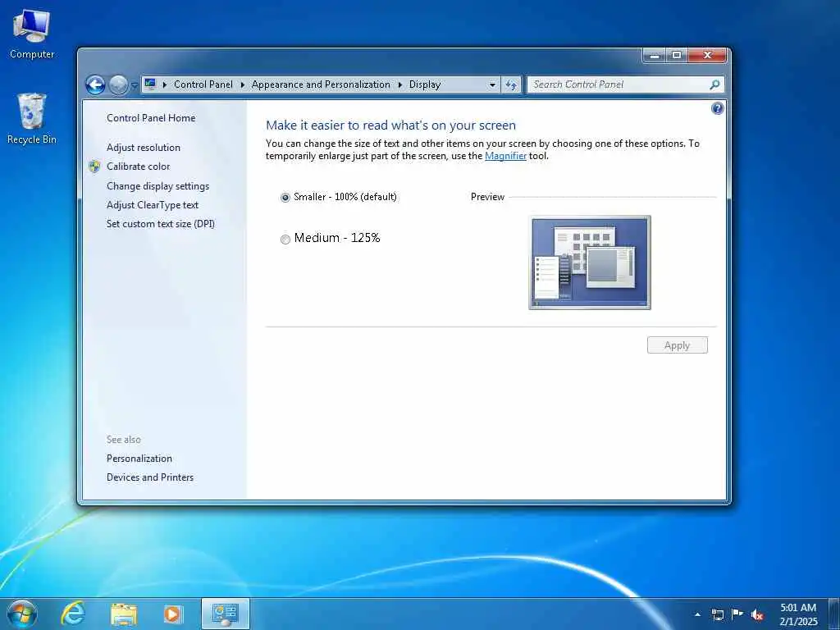
Task: Expand the arrow before Display breadcrumb
Action: (399, 84)
